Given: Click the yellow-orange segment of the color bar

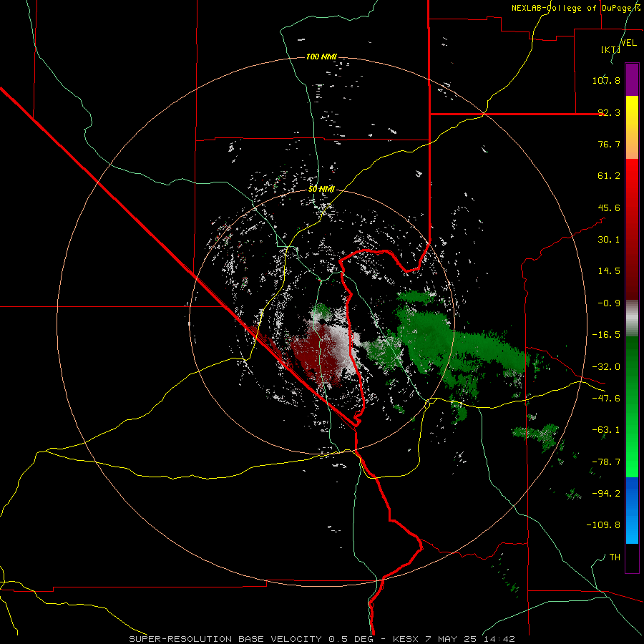Looking at the screenshot, I should coord(632,127).
